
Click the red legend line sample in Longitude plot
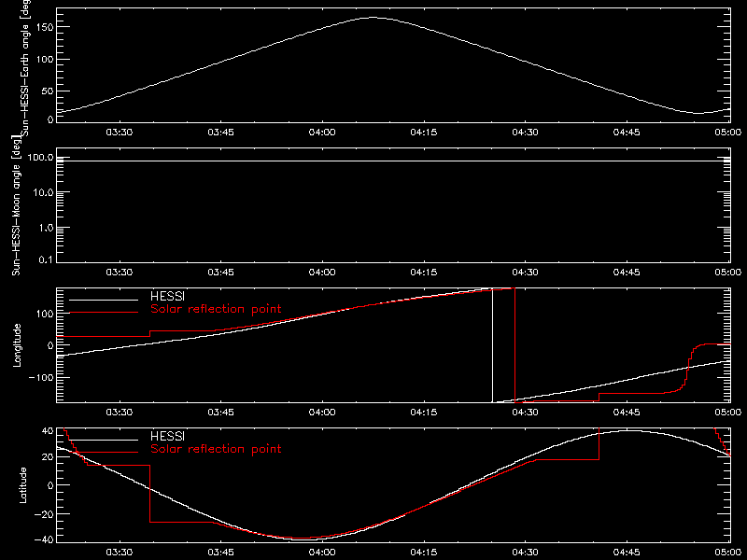click(x=104, y=313)
